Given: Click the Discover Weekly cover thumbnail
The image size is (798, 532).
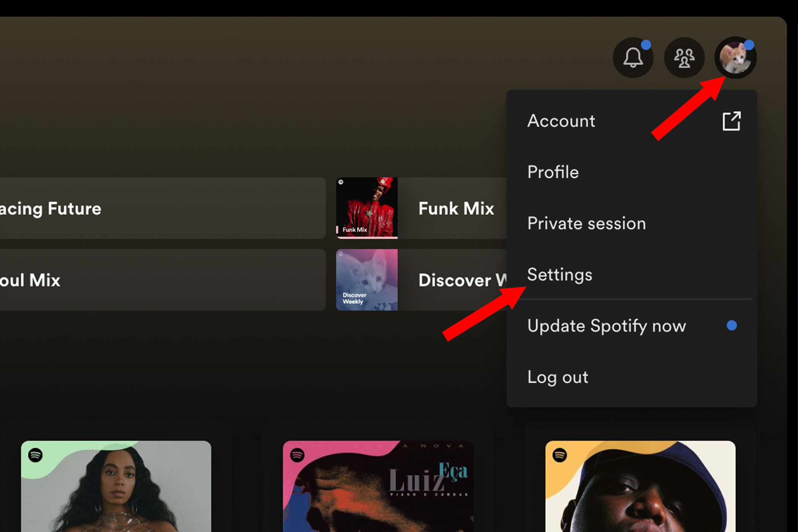Looking at the screenshot, I should tap(366, 280).
